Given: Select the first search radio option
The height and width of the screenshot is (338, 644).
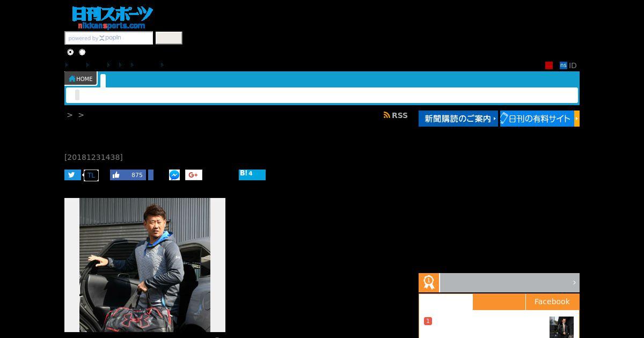Looking at the screenshot, I should [x=70, y=52].
